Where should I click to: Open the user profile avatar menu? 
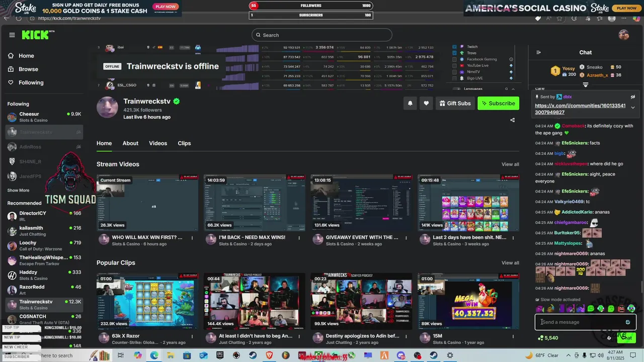pos(623,35)
